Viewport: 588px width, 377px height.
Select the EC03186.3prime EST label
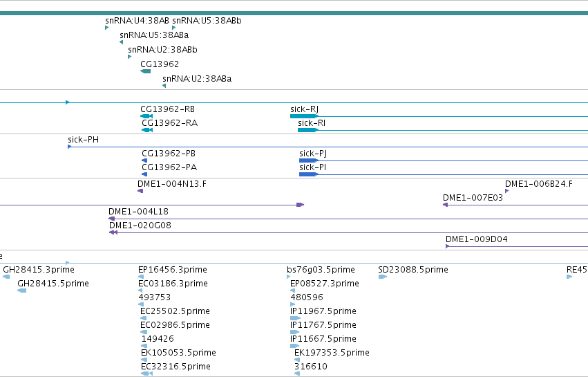click(x=173, y=284)
